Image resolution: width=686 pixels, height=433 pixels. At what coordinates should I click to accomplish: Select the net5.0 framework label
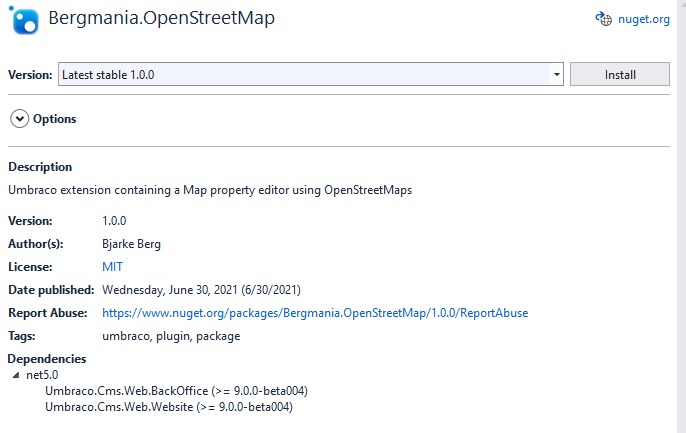point(42,375)
